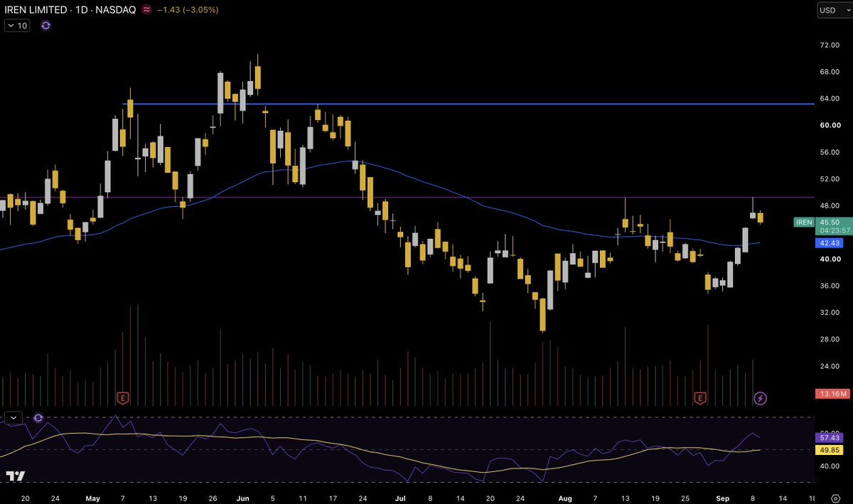Click the blue 42.43 moving average label
853x504 pixels.
click(x=828, y=242)
